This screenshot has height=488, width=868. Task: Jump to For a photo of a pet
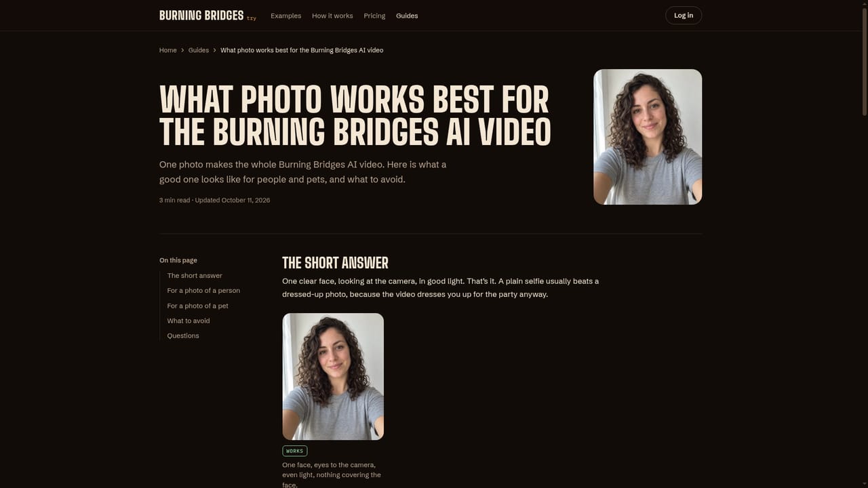(x=197, y=306)
